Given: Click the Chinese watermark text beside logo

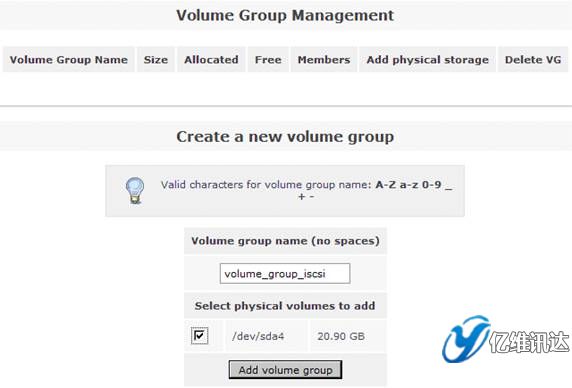Looking at the screenshot, I should tap(529, 342).
